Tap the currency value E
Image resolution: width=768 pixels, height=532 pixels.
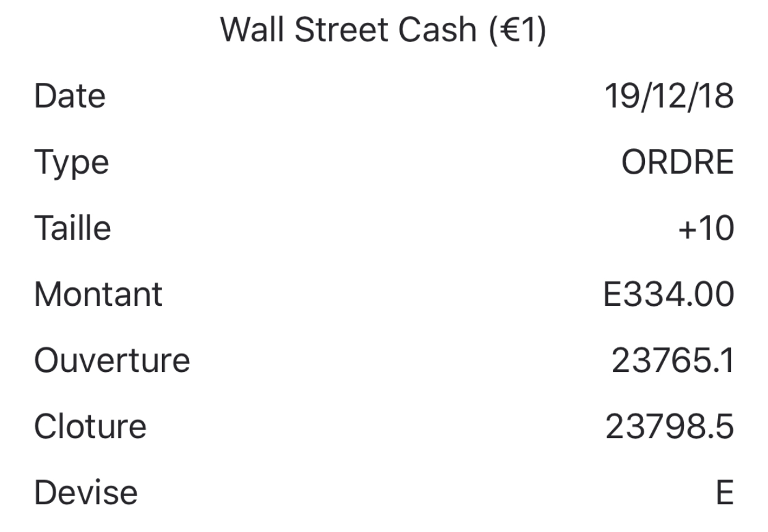pyautogui.click(x=725, y=492)
